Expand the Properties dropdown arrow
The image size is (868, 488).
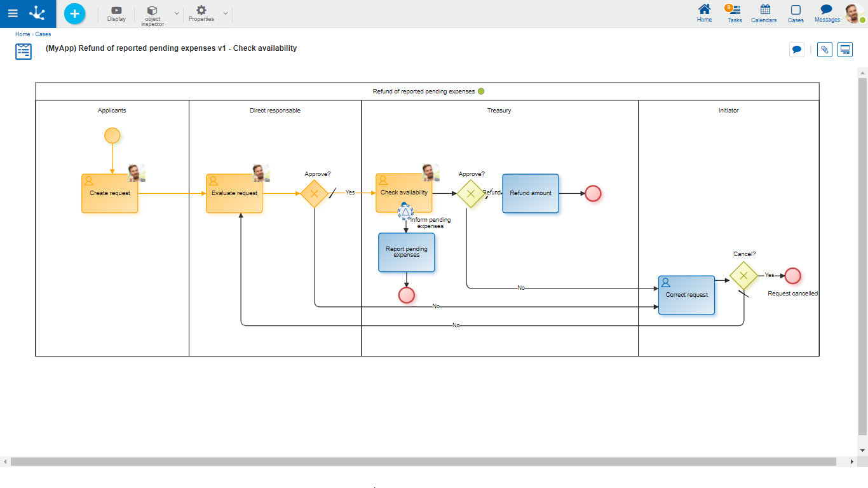[x=226, y=13]
